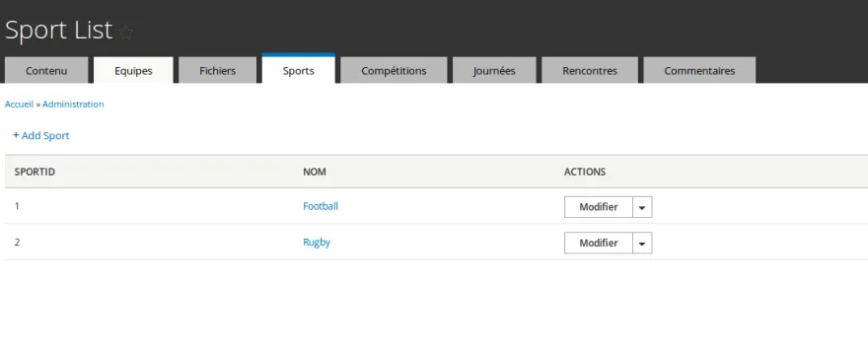Viewport: 868px width, 357px height.
Task: Open the Football sport link
Action: pyautogui.click(x=321, y=206)
